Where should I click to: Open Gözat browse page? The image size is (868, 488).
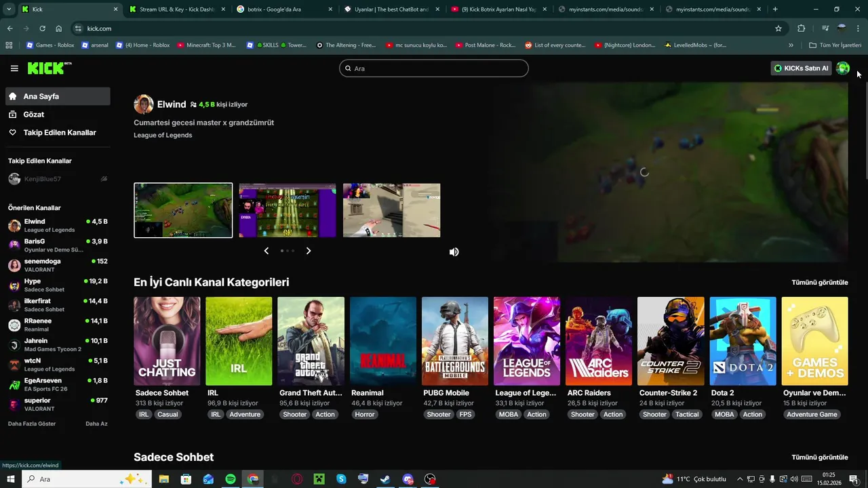58,115
